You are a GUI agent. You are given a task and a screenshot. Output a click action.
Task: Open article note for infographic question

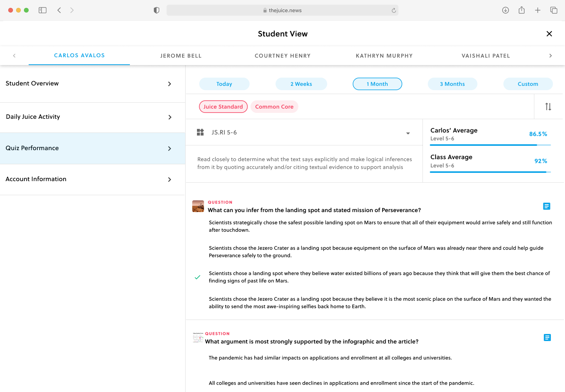click(x=547, y=338)
